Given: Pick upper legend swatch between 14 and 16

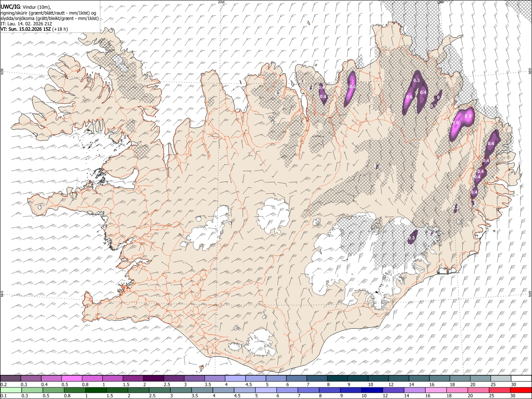Looking at the screenshot, I should pos(419,379).
